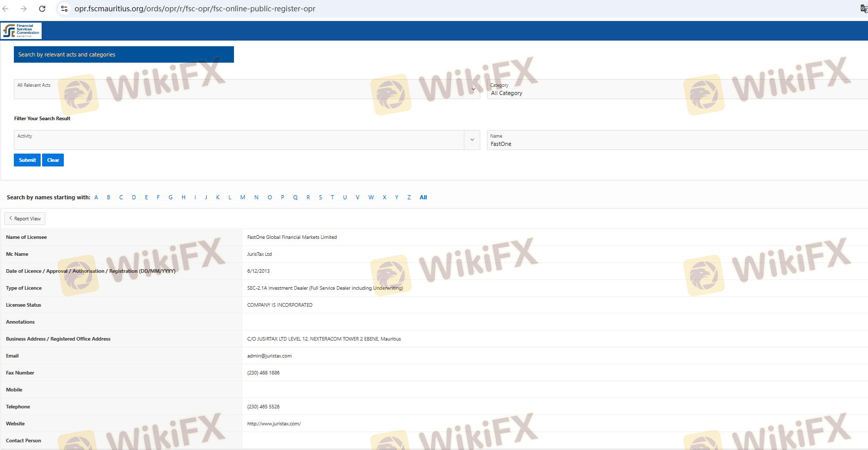This screenshot has width=868, height=450.
Task: Filter names starting with R
Action: pyautogui.click(x=309, y=197)
